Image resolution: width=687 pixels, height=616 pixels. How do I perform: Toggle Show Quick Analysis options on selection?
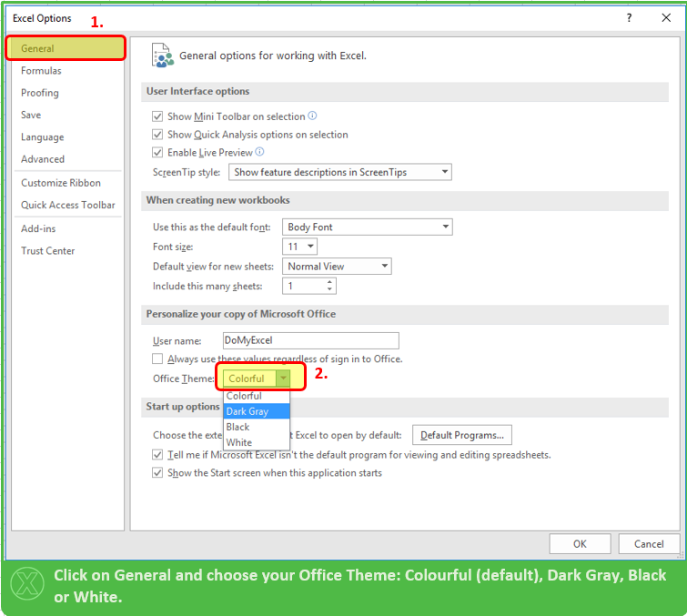coord(157,135)
